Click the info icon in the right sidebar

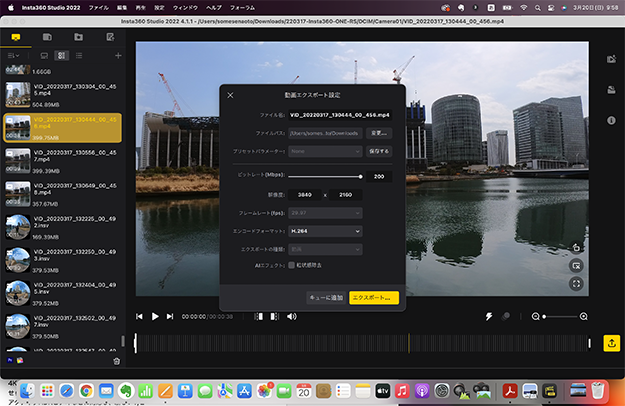(611, 120)
